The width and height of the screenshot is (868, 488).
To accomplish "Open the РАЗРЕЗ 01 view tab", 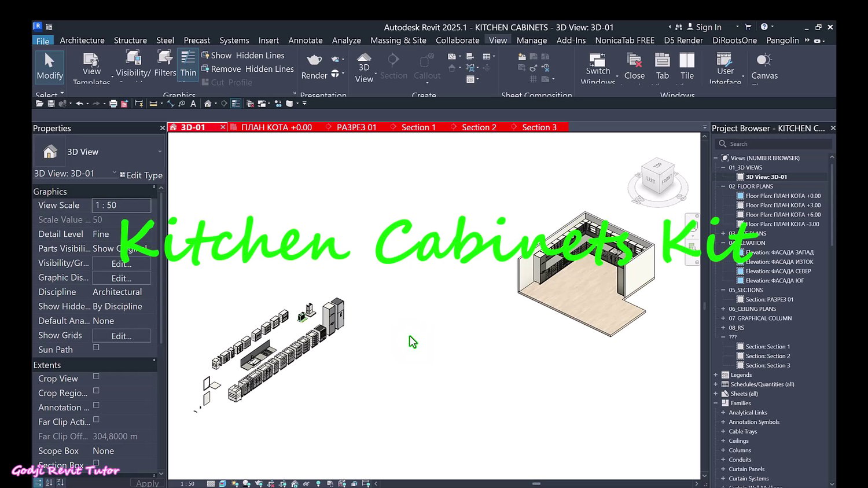I will click(x=356, y=127).
